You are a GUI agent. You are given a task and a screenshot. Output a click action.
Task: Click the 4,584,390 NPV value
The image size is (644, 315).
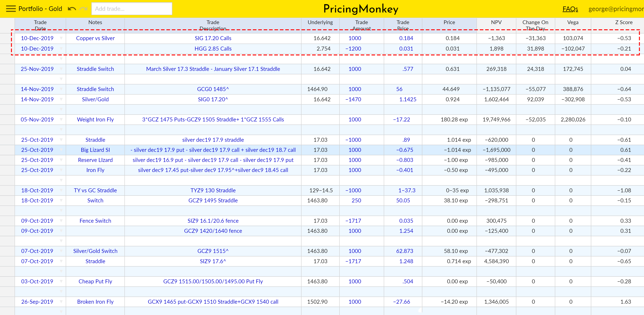[496, 261]
